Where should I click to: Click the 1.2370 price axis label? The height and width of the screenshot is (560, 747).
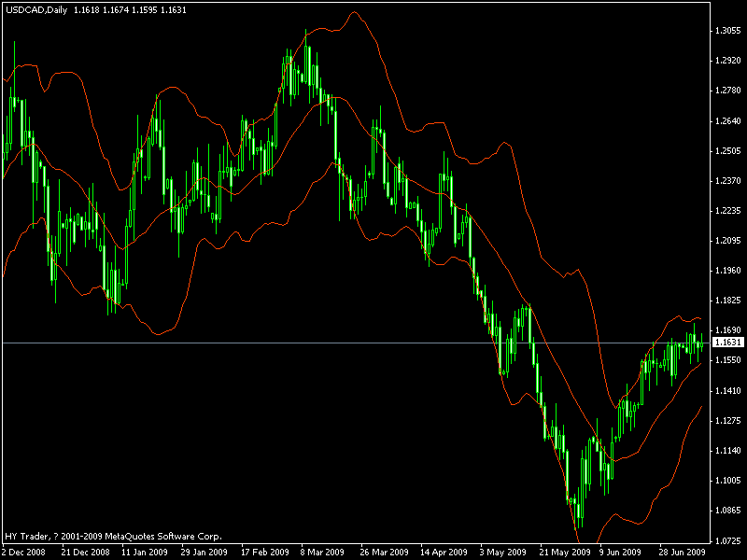[728, 181]
